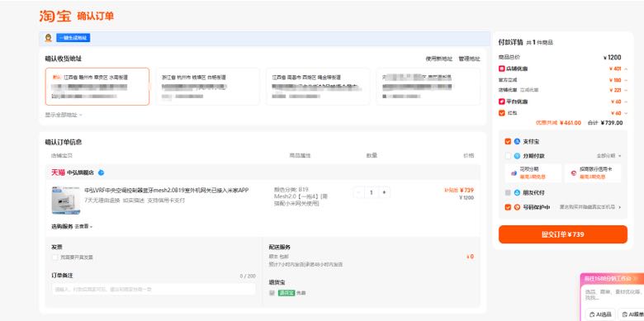Click the 管理地址 link
The width and height of the screenshot is (644, 321).
click(x=470, y=59)
